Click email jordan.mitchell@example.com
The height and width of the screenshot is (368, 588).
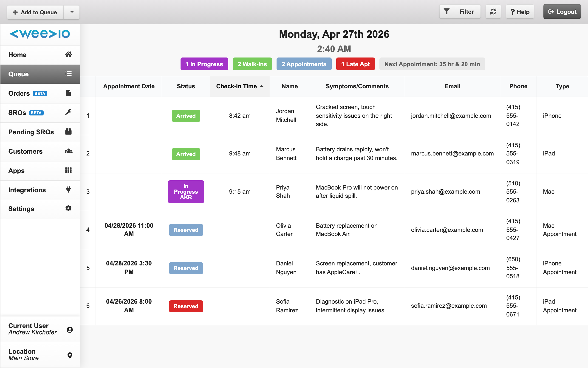pos(451,116)
